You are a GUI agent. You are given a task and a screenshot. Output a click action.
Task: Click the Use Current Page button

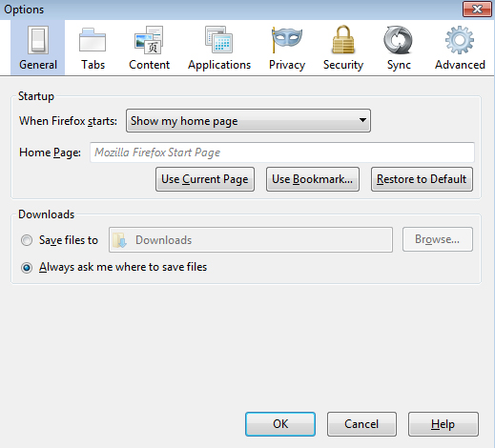[x=205, y=179]
